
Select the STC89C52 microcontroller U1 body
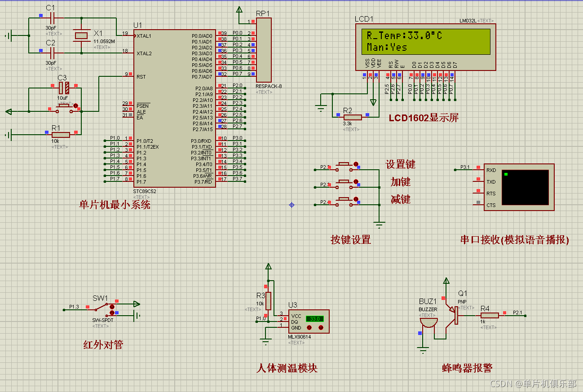click(174, 108)
